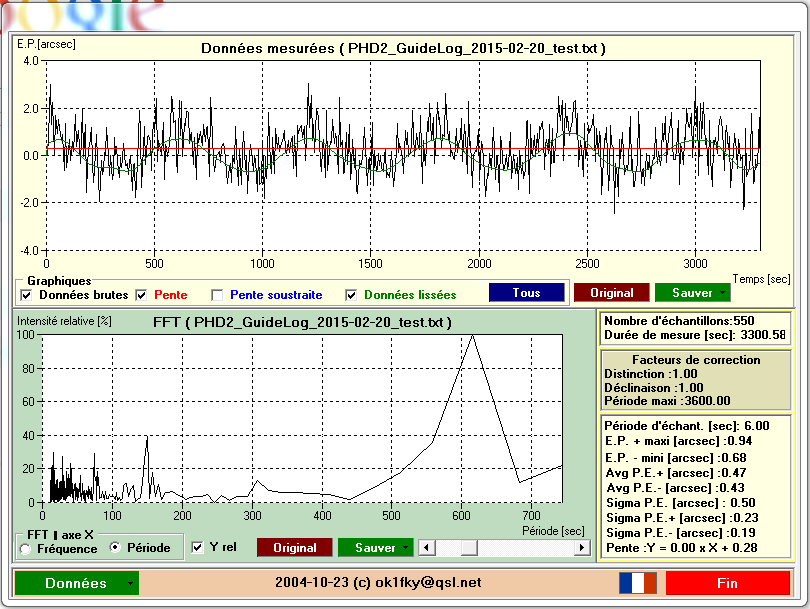This screenshot has width=810, height=609.
Task: Toggle the Données brutes checkbox
Action: [26, 295]
